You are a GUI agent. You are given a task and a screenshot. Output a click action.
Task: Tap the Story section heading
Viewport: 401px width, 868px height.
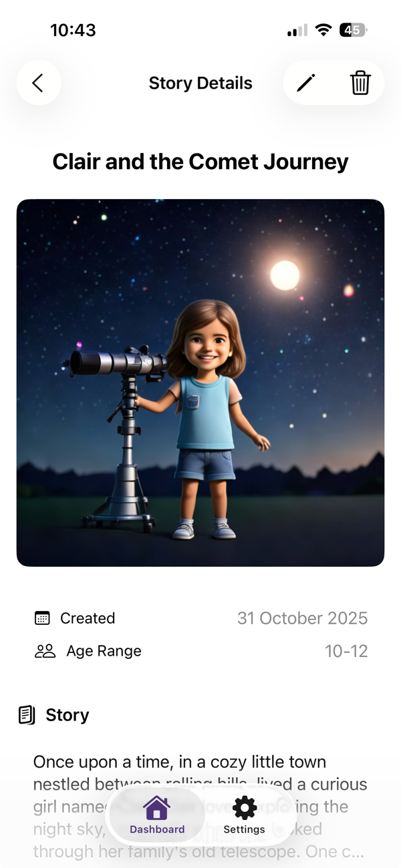tap(67, 715)
